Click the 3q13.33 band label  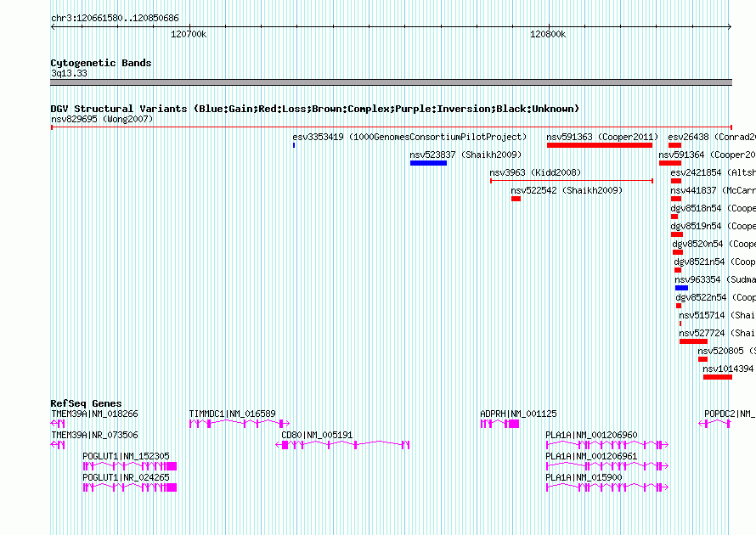69,74
